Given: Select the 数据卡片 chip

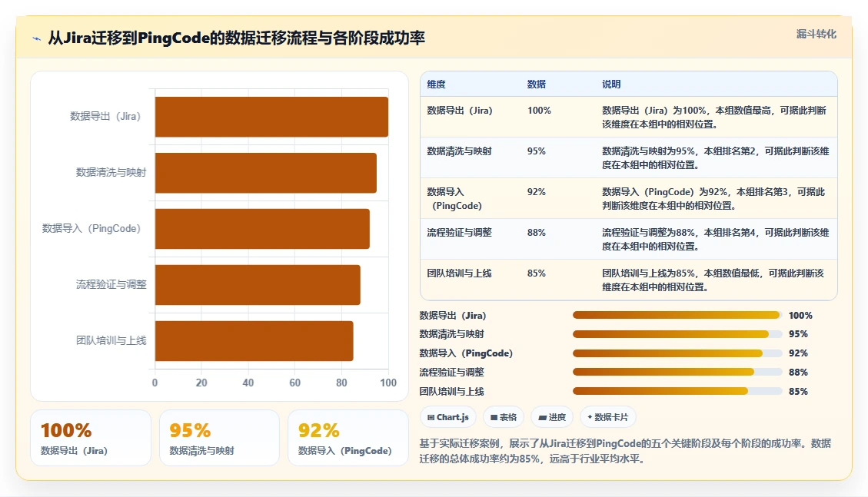Looking at the screenshot, I should (608, 417).
